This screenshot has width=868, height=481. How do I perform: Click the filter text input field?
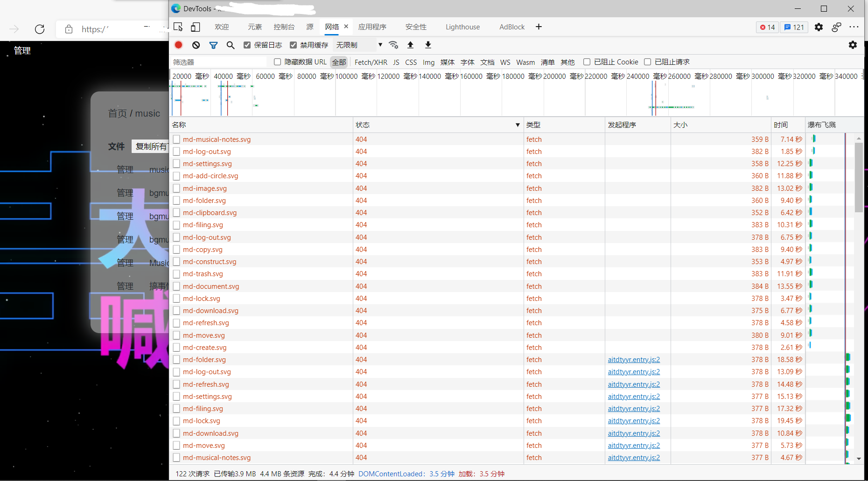(218, 62)
